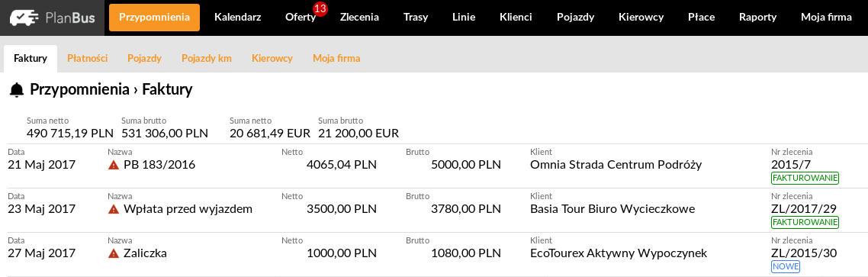Click warning triangle beside Wpłata przed wyjazdem
The width and height of the screenshot is (868, 277).
(x=114, y=209)
